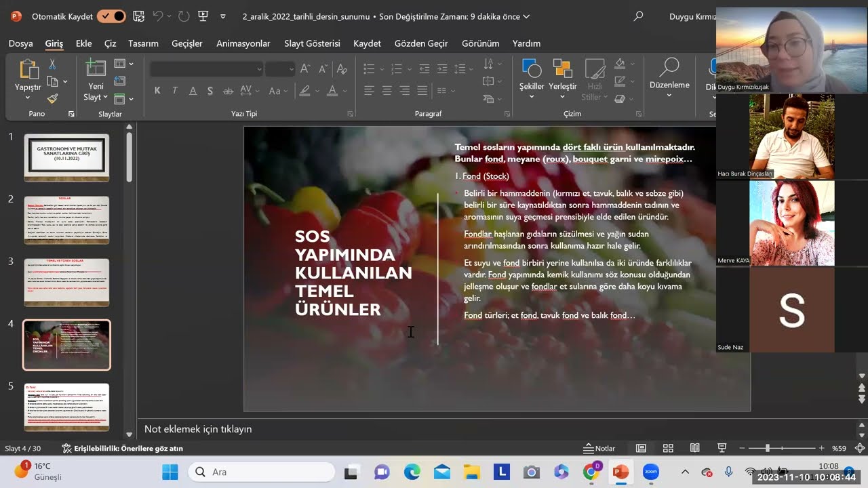Toggle align left paragraph button
868x488 pixels.
pyautogui.click(x=369, y=91)
